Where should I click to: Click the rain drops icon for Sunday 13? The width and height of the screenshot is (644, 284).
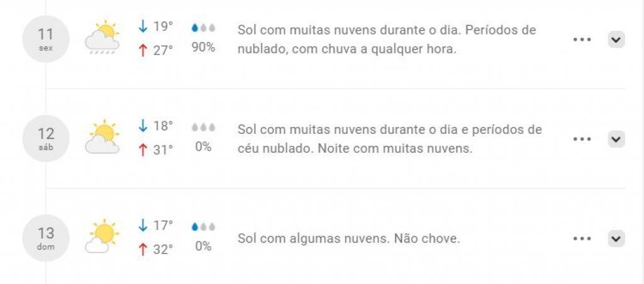(x=203, y=227)
